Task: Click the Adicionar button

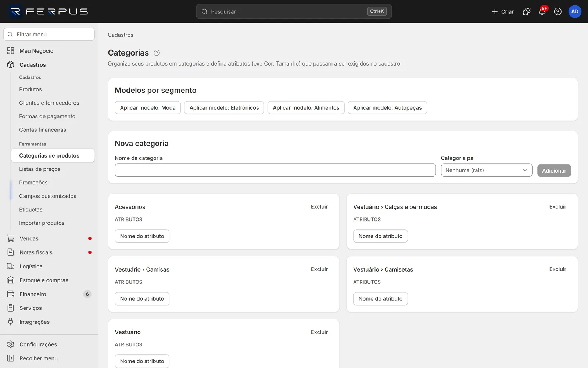Action: coord(554,170)
